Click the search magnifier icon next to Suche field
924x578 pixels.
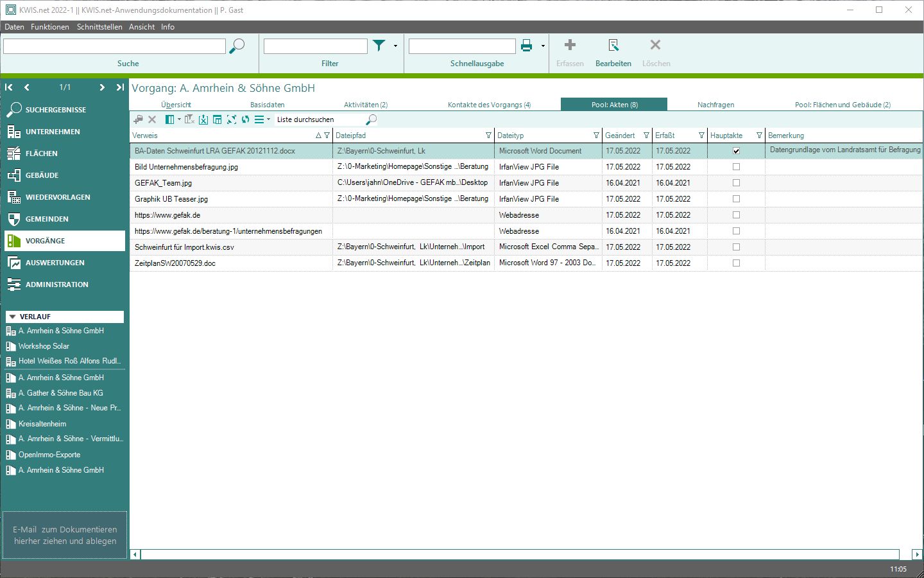point(237,46)
